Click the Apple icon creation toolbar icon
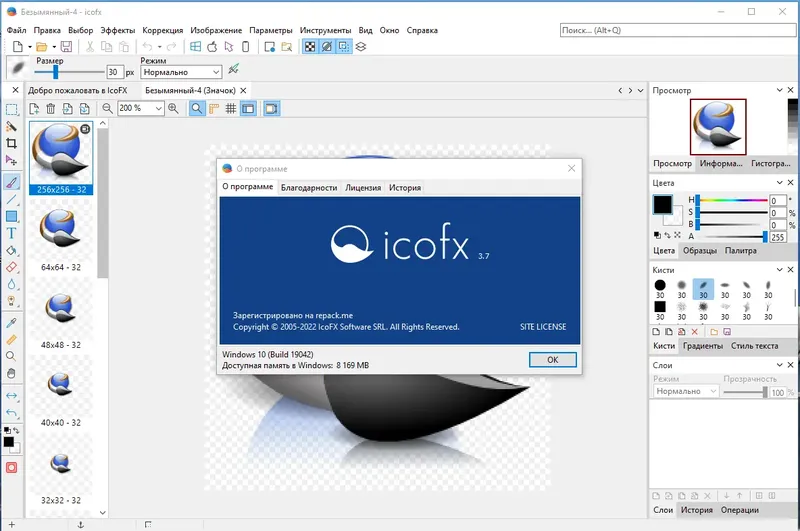 coord(212,47)
